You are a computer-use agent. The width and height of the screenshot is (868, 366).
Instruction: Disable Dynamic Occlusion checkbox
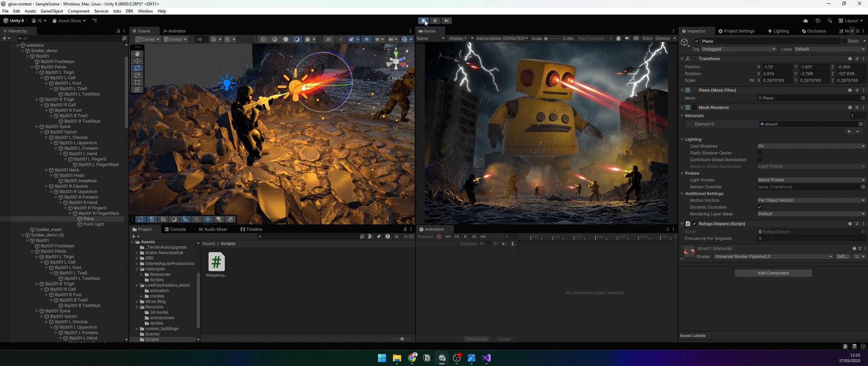pyautogui.click(x=759, y=207)
